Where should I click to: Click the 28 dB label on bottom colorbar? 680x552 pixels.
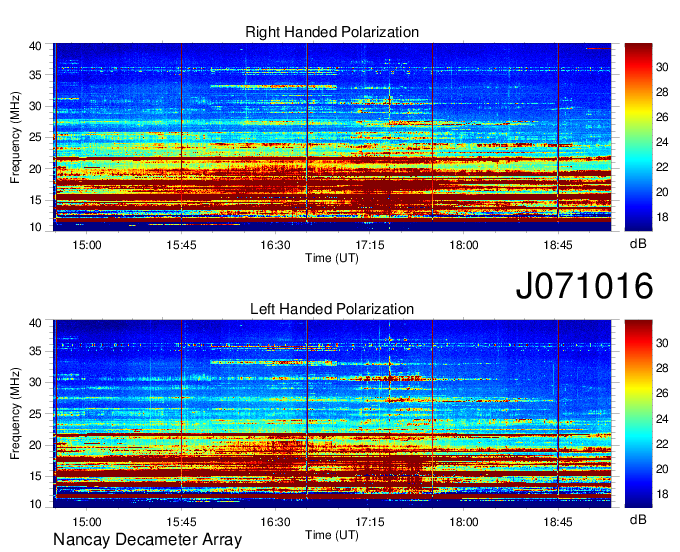(x=662, y=369)
